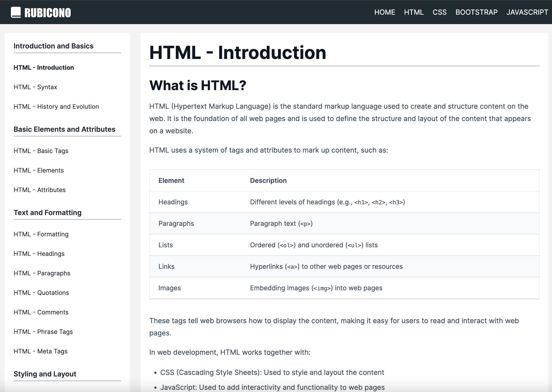Click the CSS (Cascading Style Sheets) bullet
Image resolution: width=552 pixels, height=392 pixels.
point(272,372)
